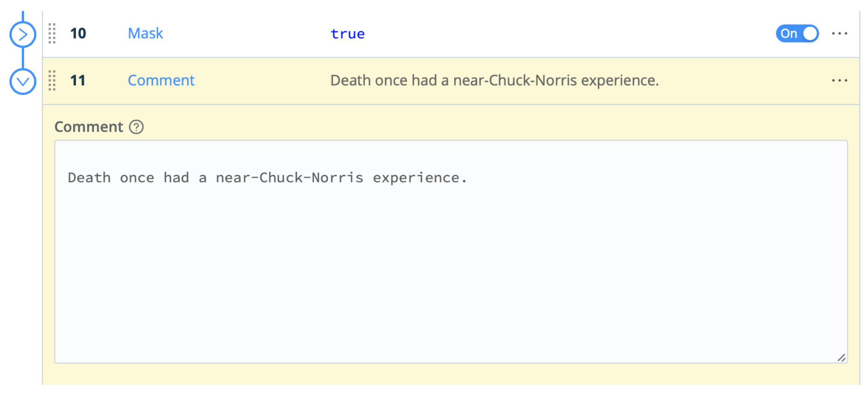
Task: Click the help icon beside Comment label
Action: (136, 127)
